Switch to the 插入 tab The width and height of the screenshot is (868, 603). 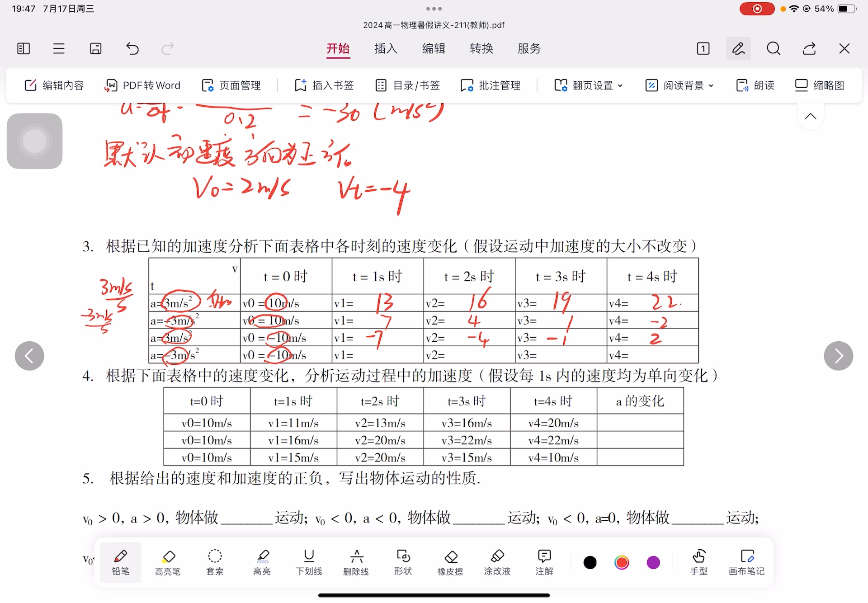pos(386,48)
